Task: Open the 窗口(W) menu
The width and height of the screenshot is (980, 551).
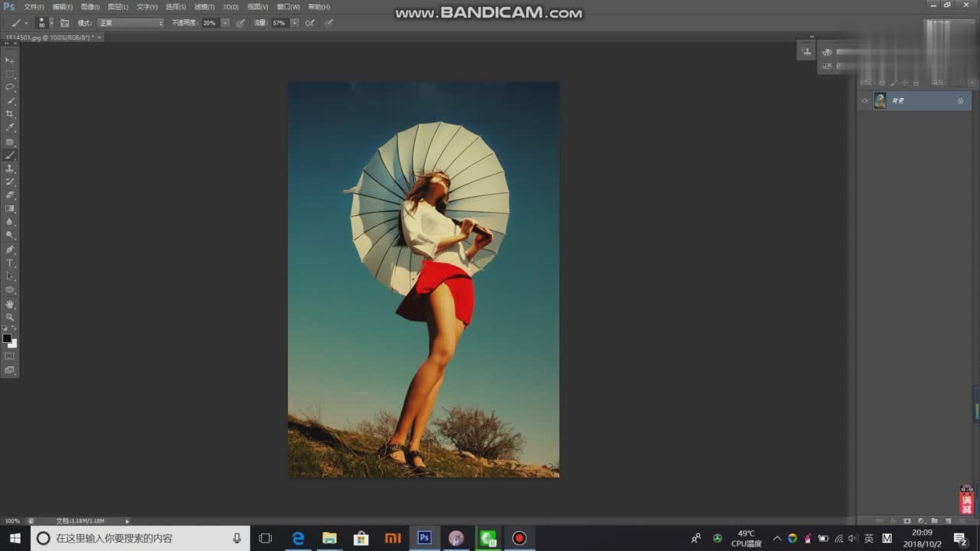Action: point(288,7)
